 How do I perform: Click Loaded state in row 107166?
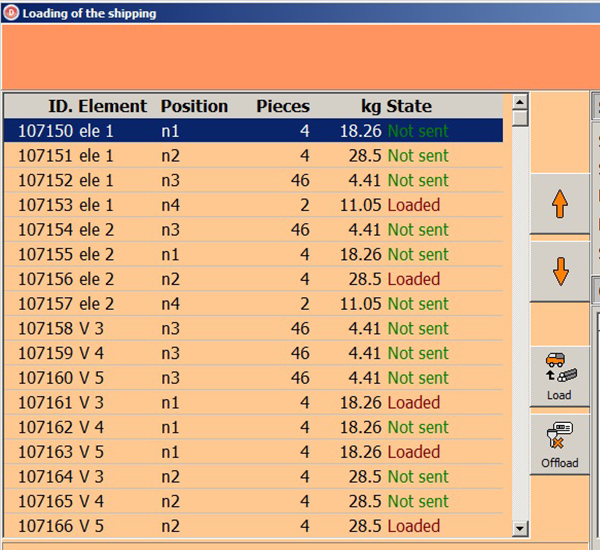(x=414, y=526)
